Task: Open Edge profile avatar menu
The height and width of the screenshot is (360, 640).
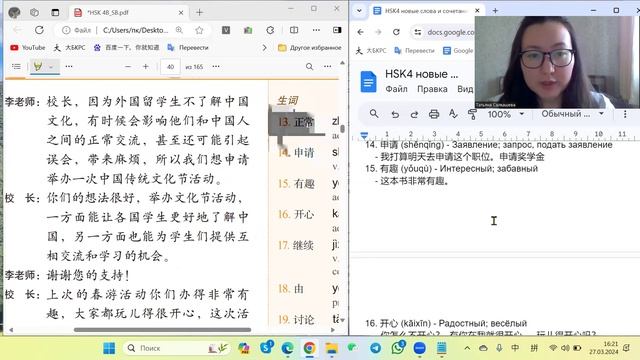Action: pyautogui.click(x=14, y=13)
